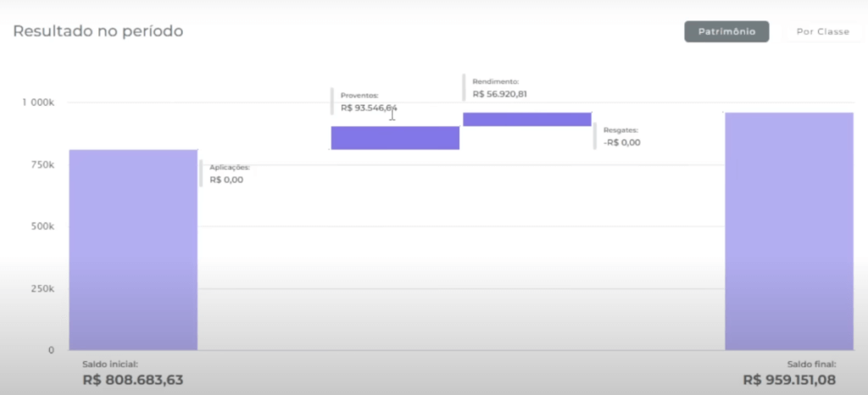Click the Resultado no período heading

point(97,31)
